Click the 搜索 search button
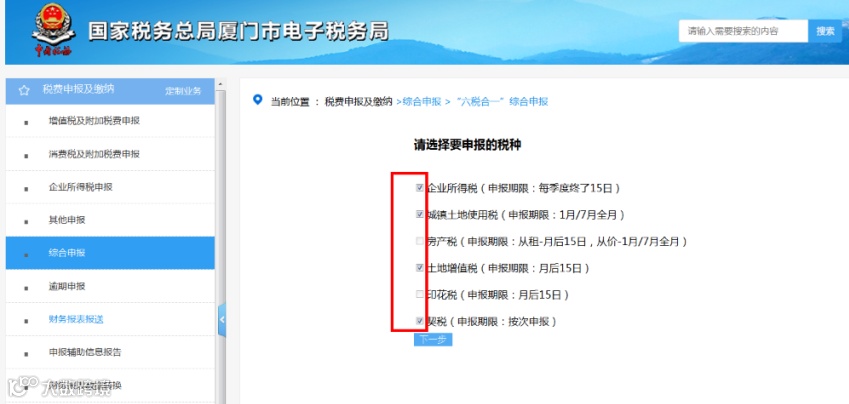849x404 pixels. 825,31
